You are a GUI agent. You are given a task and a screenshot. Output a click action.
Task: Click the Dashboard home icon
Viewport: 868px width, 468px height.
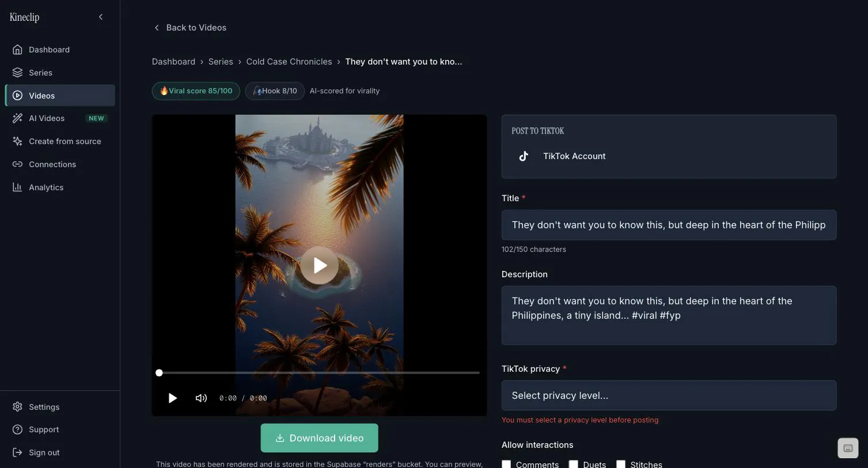click(x=17, y=50)
